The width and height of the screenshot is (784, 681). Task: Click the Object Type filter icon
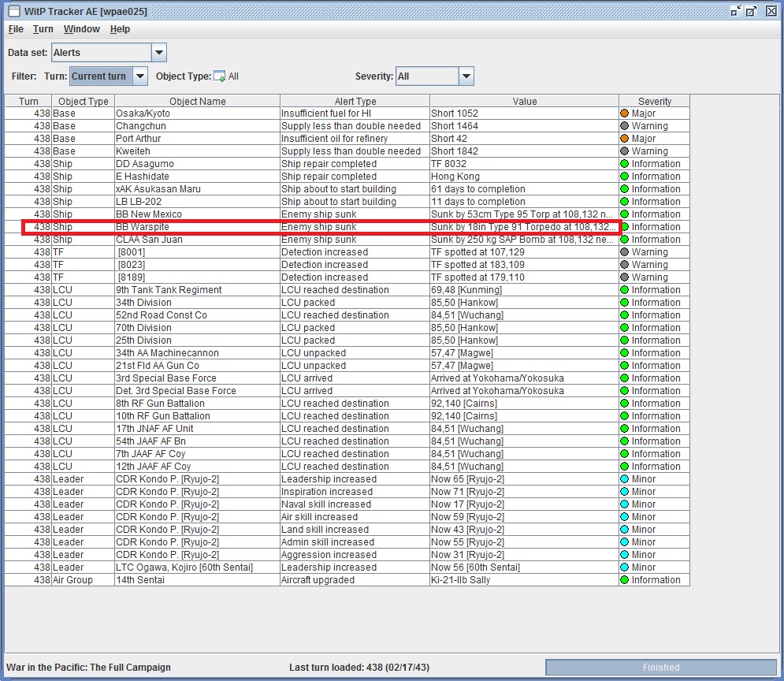219,76
